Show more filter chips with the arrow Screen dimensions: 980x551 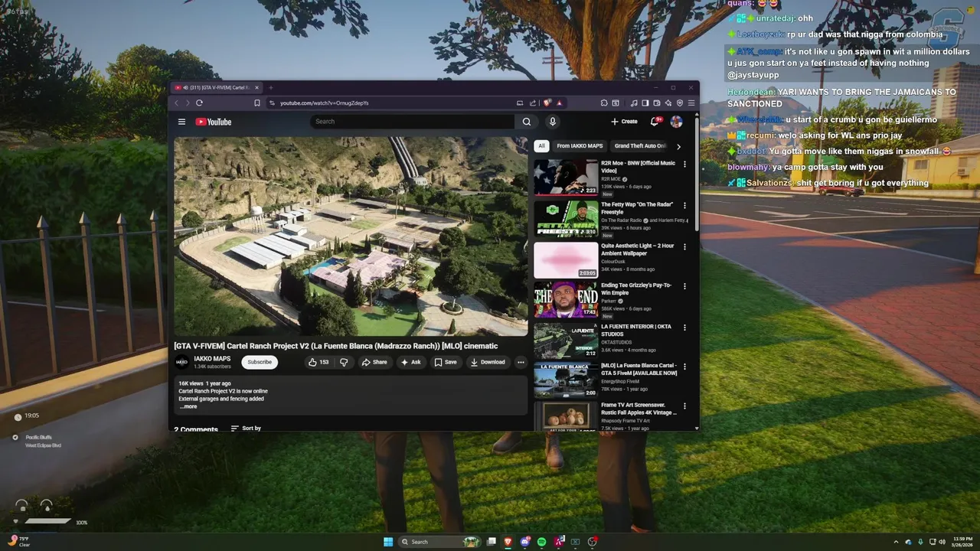pos(678,146)
